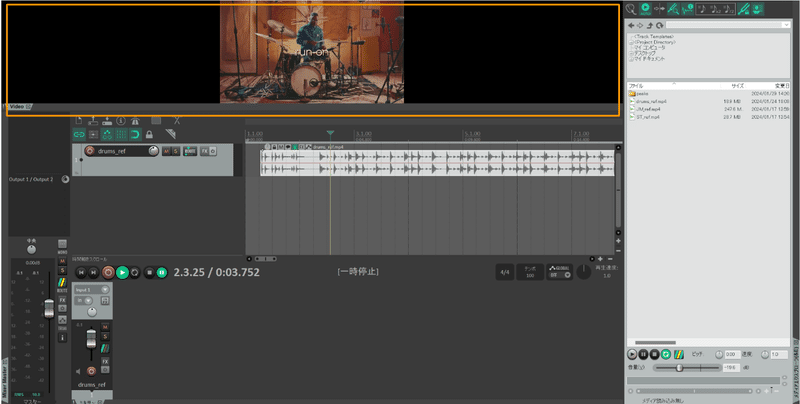Click the triangular ruler icon in toolbar
The height and width of the screenshot is (404, 800).
tap(171, 134)
